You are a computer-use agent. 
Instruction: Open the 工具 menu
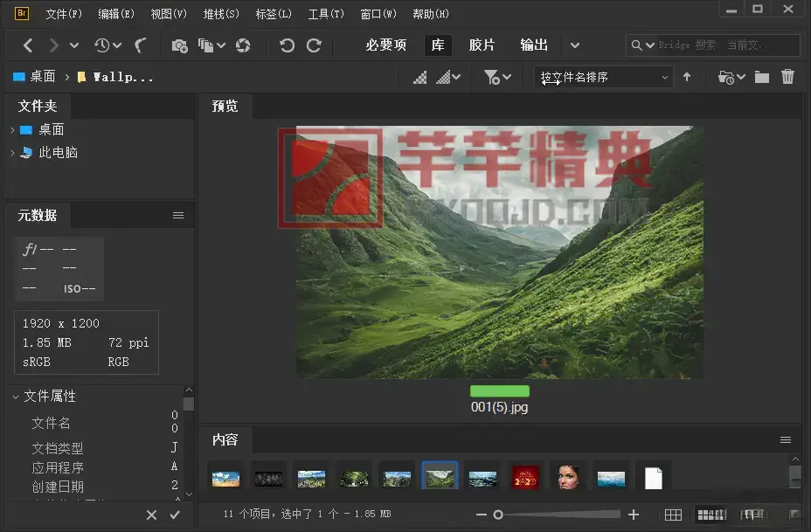coord(325,13)
